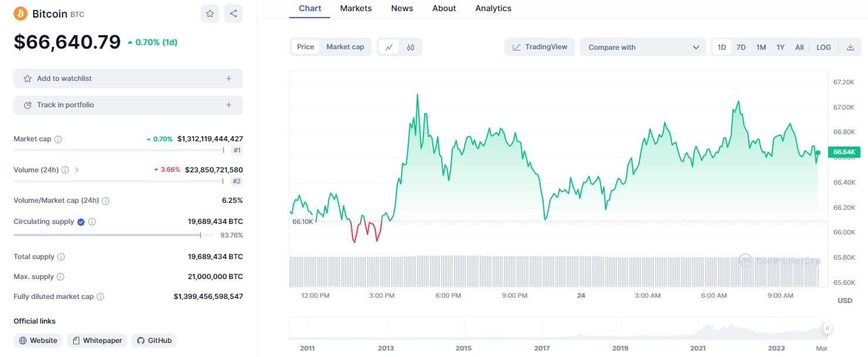The height and width of the screenshot is (357, 868).
Task: Star Bitcoin as a favorite
Action: pos(210,13)
